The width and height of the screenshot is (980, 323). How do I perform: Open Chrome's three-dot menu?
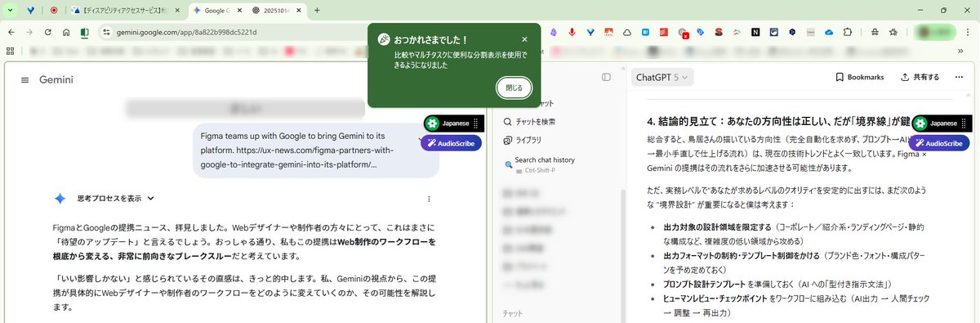tap(968, 32)
